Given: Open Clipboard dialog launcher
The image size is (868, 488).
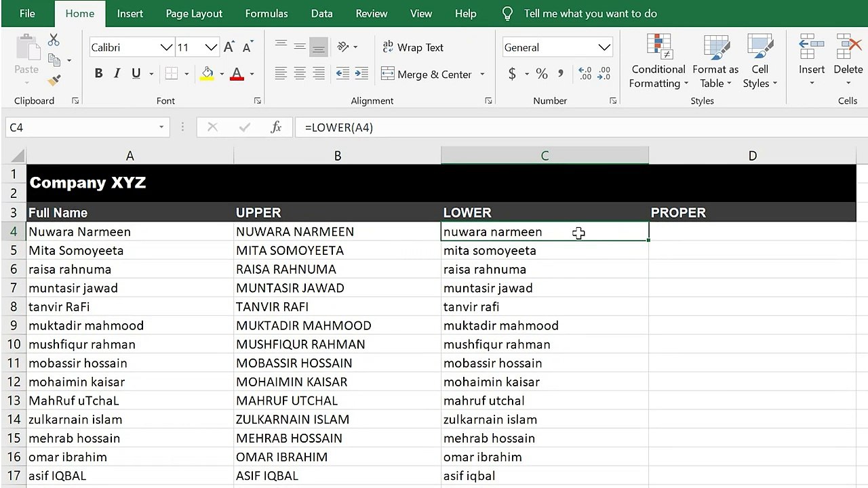Looking at the screenshot, I should click(75, 101).
